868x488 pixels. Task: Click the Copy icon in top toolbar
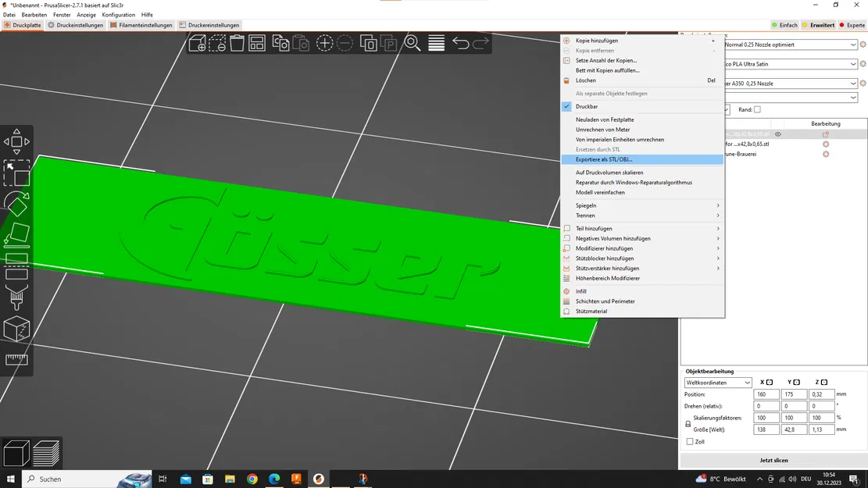pos(280,43)
